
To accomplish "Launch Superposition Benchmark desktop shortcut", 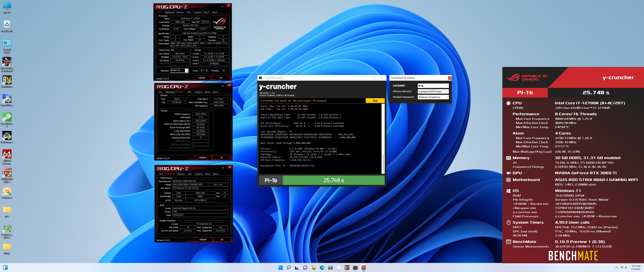I will coord(7,65).
